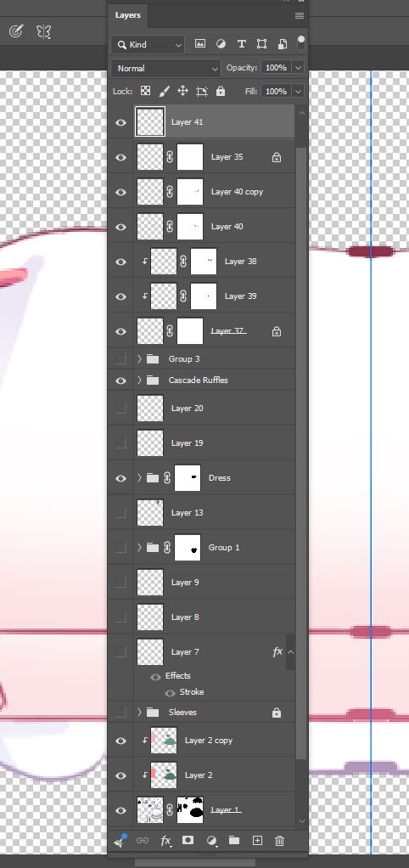Viewport: 409px width, 868px height.
Task: Open the Kind filter dropdown
Action: coord(148,45)
